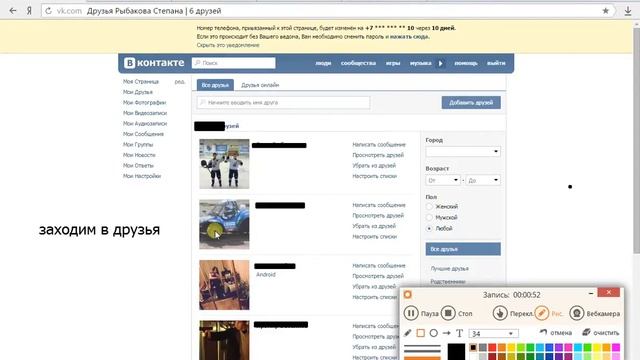Open the hockey players friend photo
640x360 pixels.
click(224, 164)
